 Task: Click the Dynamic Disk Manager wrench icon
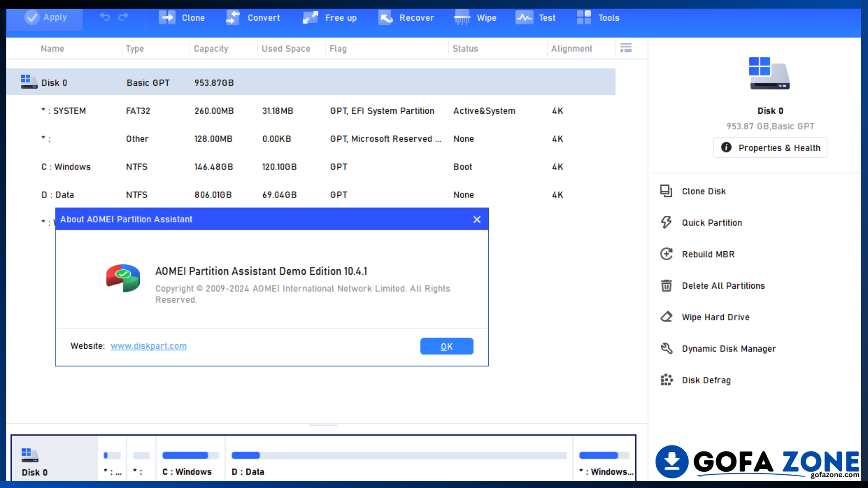pos(666,348)
